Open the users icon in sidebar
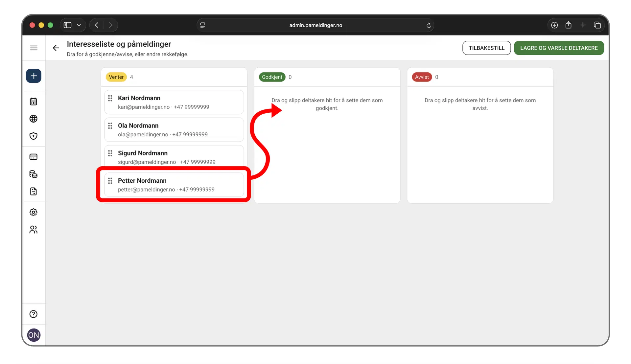The image size is (631, 364). click(34, 230)
